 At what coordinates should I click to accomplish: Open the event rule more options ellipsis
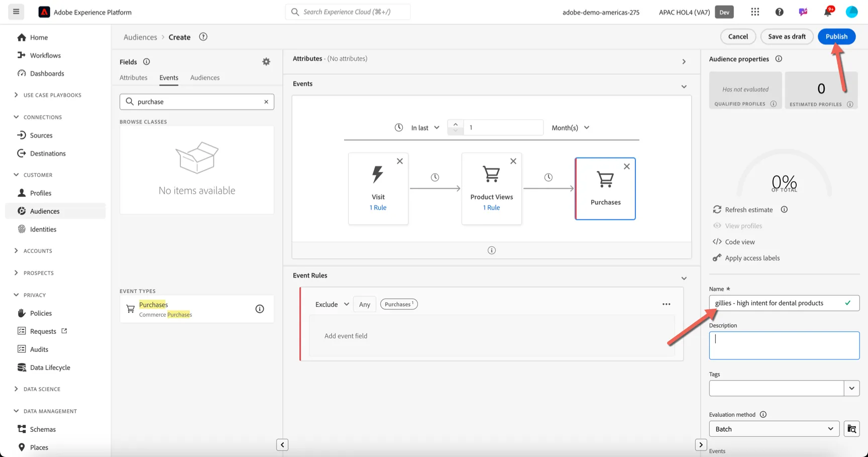(x=667, y=304)
